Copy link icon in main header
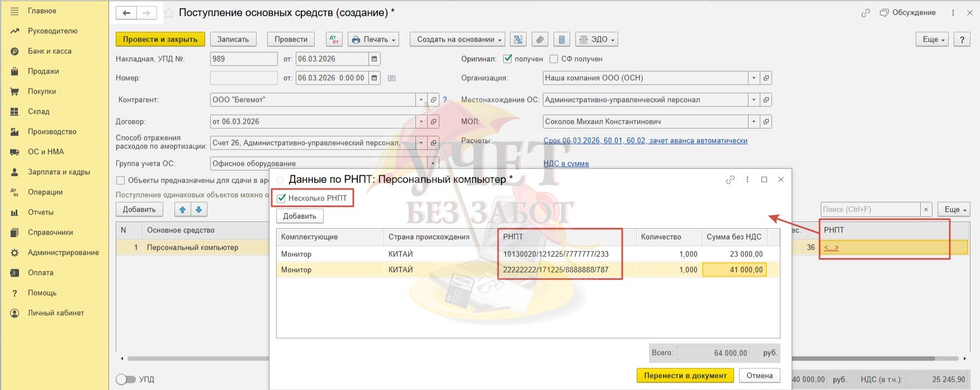Screen dimensions: 980x390 (x=865, y=12)
